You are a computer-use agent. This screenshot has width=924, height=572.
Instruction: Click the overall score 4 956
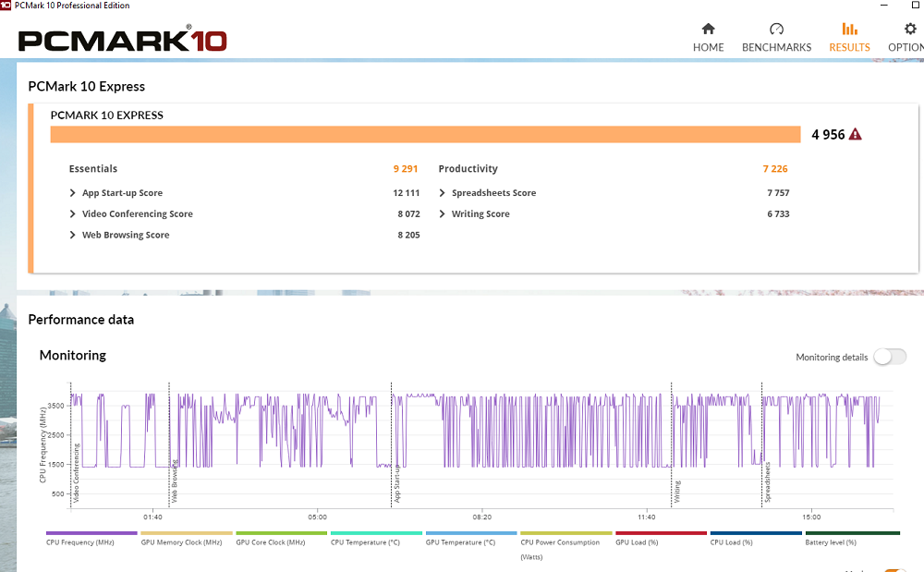(x=828, y=134)
